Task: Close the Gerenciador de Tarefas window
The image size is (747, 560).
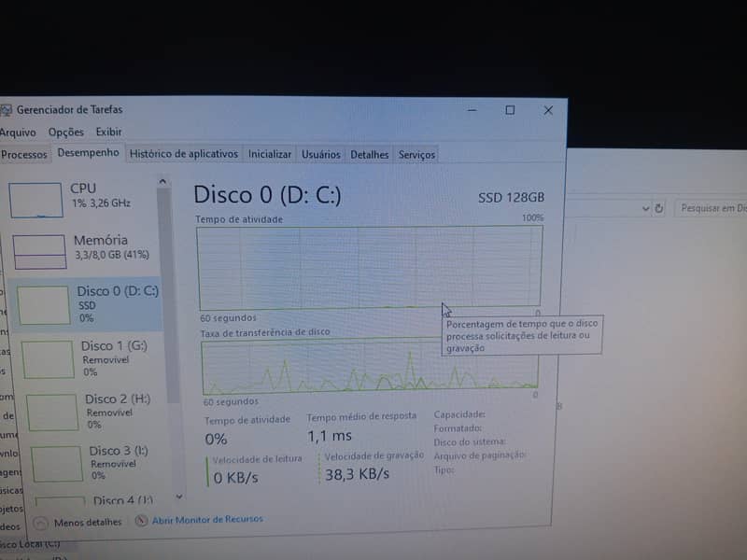Action: (548, 110)
